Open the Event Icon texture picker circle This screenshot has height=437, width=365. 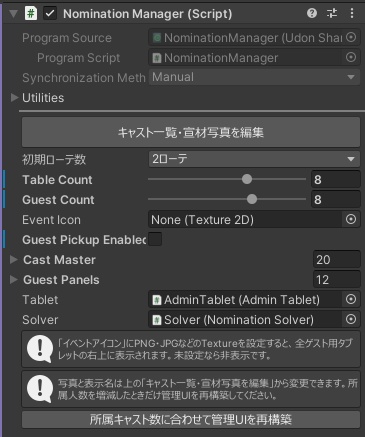click(x=351, y=219)
